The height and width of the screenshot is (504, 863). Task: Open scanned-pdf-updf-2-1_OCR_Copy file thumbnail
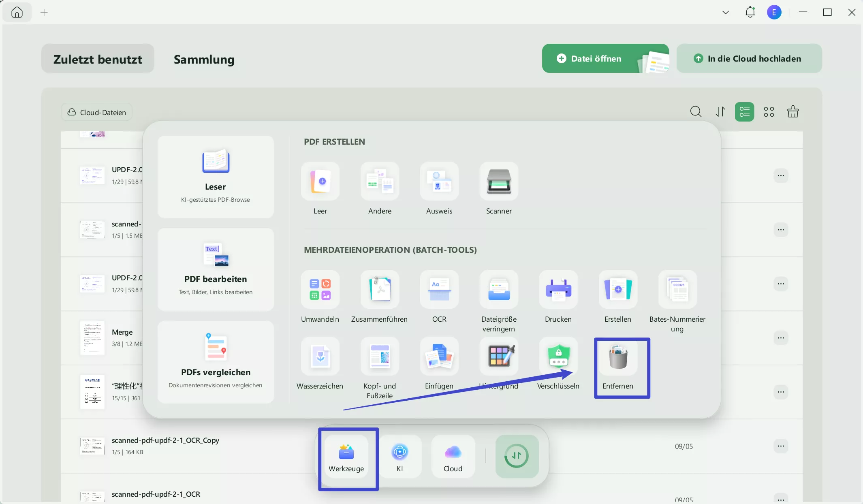click(x=92, y=446)
